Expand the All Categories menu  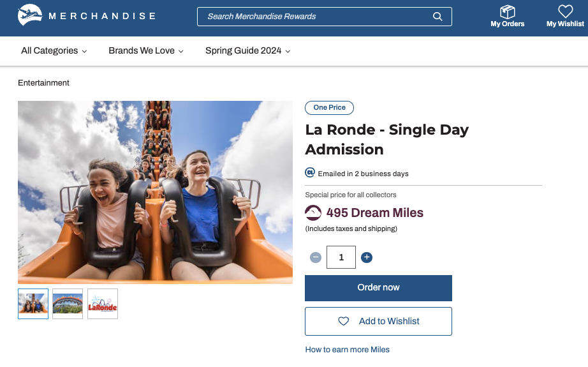[54, 50]
